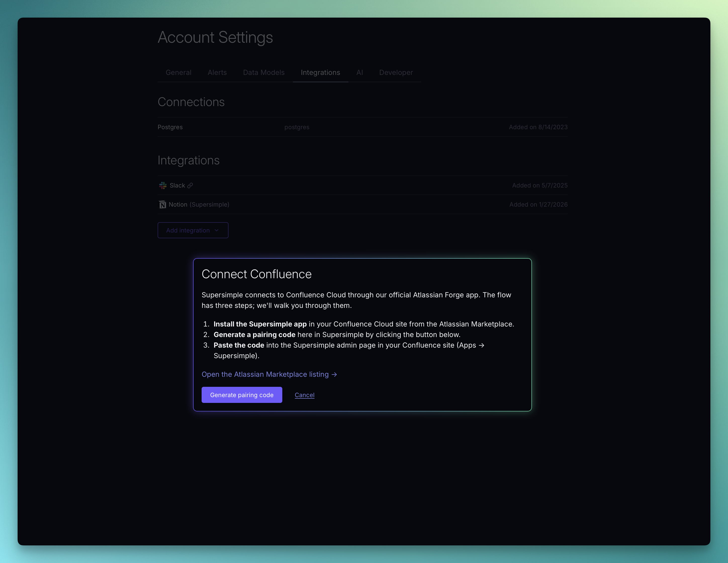Click the Integrations section heading
The image size is (728, 563).
[x=188, y=160]
